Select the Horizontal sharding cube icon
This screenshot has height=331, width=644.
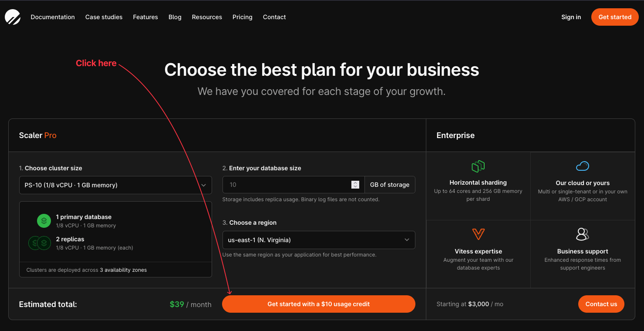point(478,166)
